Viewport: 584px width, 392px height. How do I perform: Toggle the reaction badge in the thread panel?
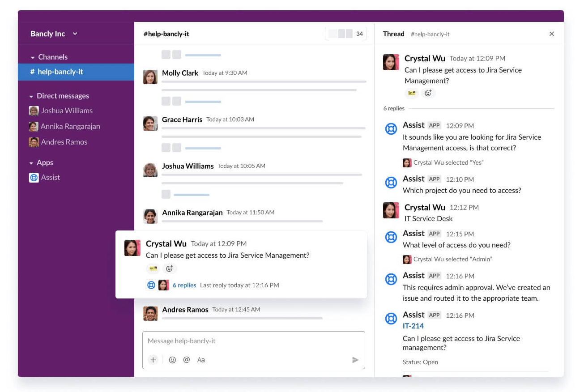[412, 93]
